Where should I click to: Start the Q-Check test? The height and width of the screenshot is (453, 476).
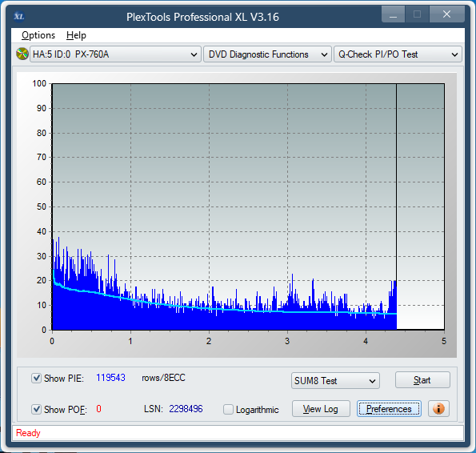[422, 380]
